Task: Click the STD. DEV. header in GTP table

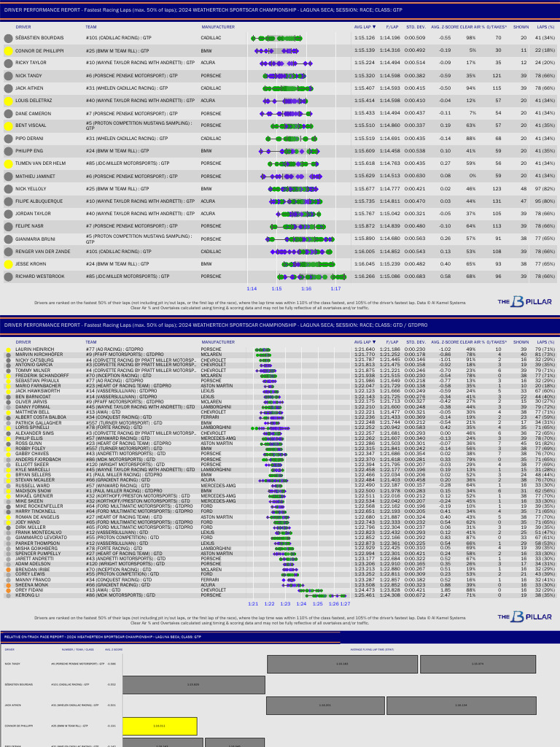Action: pos(416,27)
